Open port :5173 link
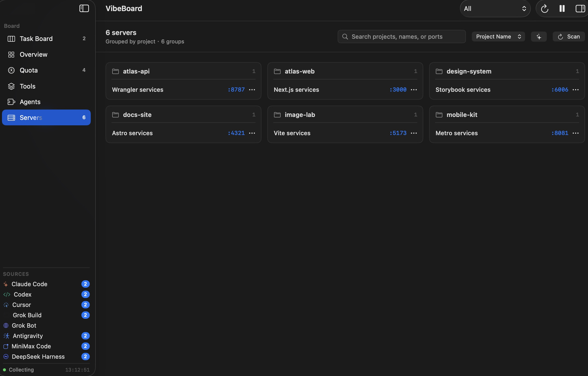The image size is (588, 376). tap(398, 133)
